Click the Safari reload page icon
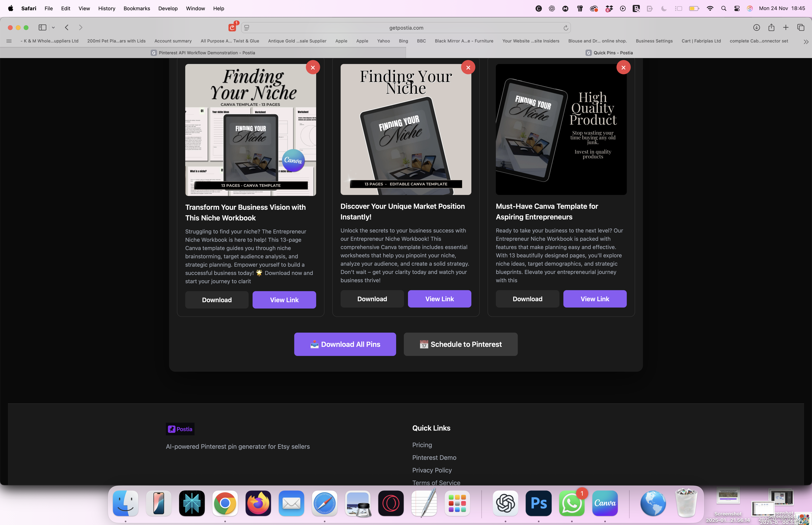Image resolution: width=812 pixels, height=525 pixels. (x=566, y=28)
